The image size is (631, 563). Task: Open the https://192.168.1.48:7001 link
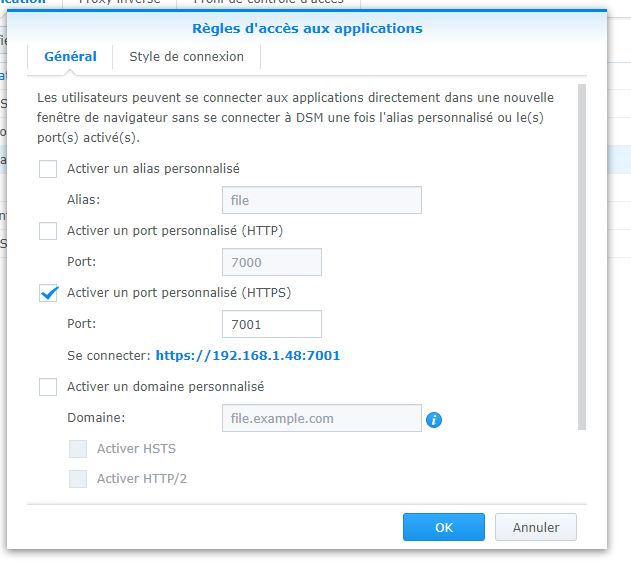click(248, 356)
